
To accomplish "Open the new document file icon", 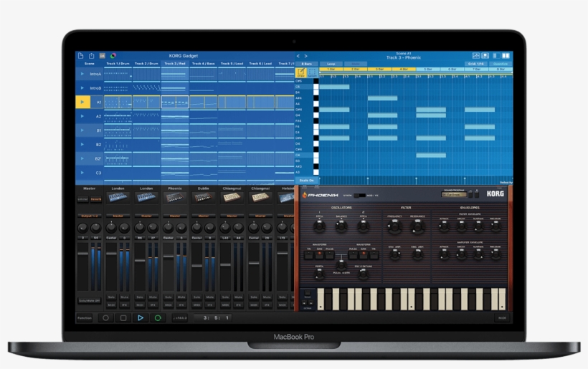I will (80, 56).
